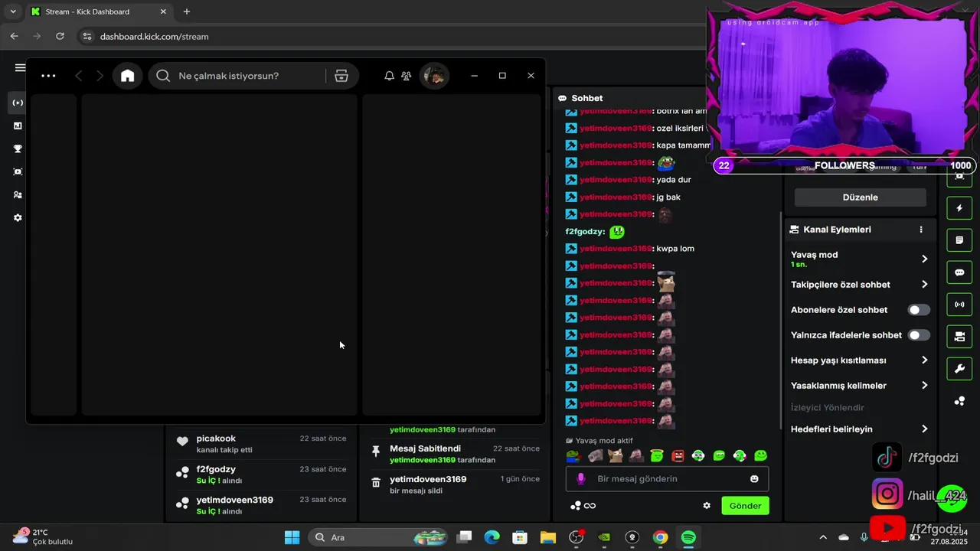Select Stream - Kick Dashboard tab
This screenshot has height=551, width=980.
coord(100,11)
